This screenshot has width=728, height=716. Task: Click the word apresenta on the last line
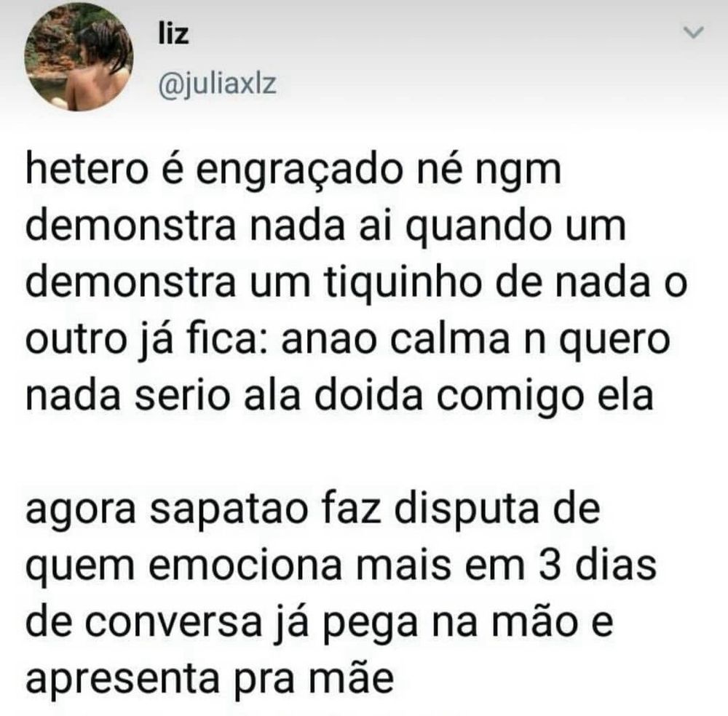(122, 681)
